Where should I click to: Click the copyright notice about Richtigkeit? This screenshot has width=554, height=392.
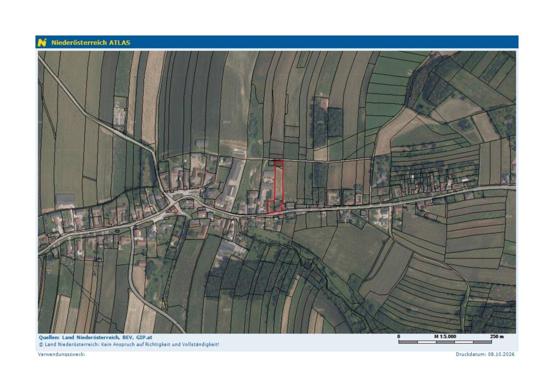click(x=129, y=344)
